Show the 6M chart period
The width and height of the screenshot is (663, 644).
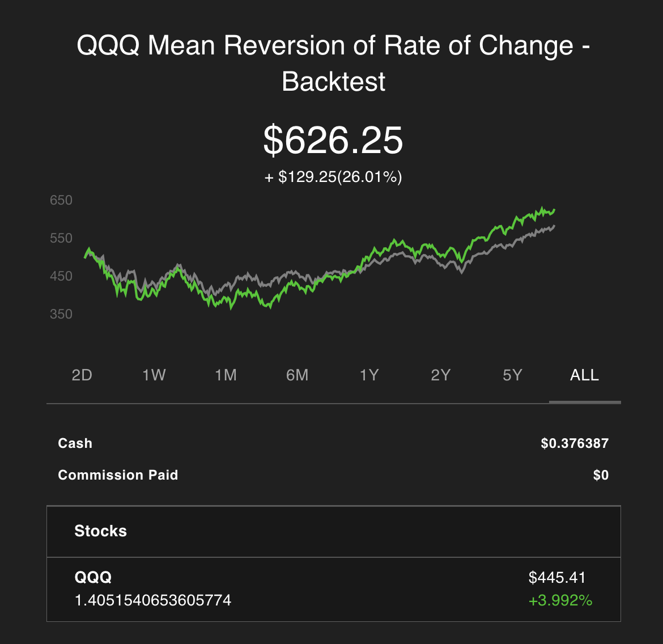coord(297,375)
